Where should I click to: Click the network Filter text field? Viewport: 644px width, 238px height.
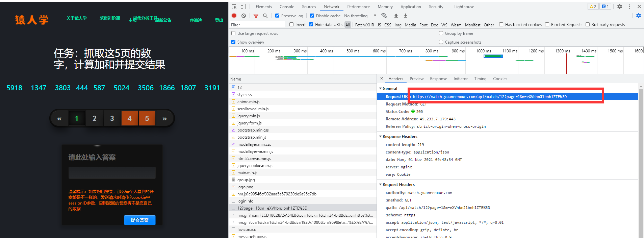pos(257,25)
